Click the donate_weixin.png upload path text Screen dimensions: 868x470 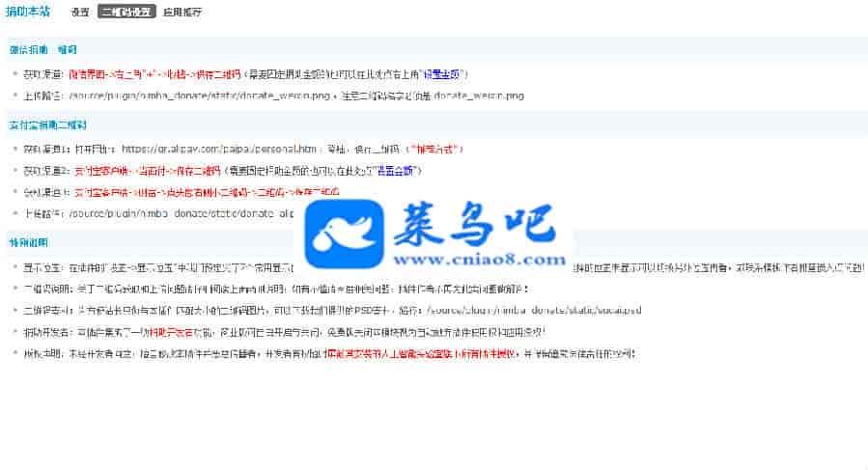199,96
